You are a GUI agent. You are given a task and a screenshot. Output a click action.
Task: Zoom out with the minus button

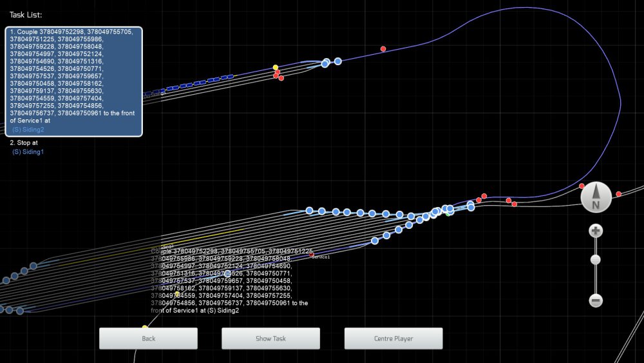coord(596,300)
